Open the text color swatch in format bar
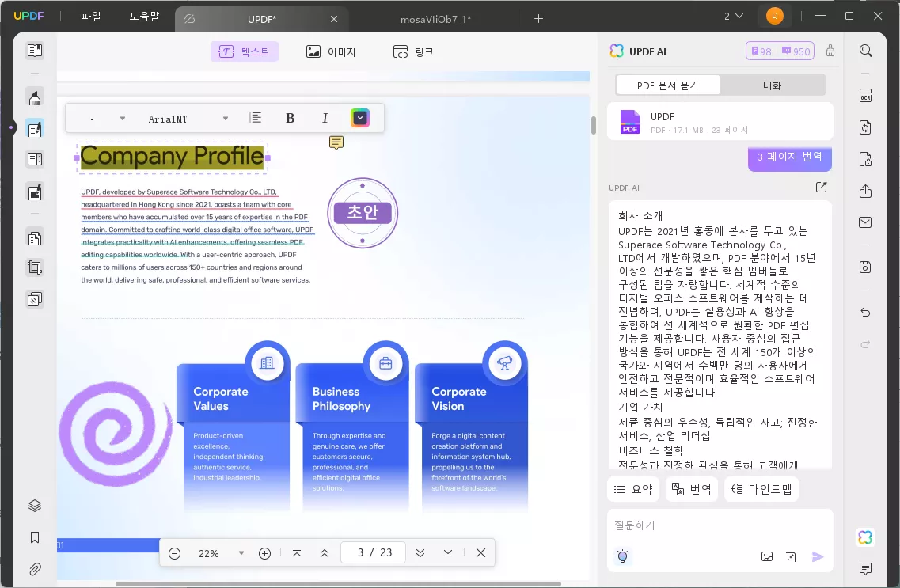Image resolution: width=900 pixels, height=588 pixels. pyautogui.click(x=360, y=117)
